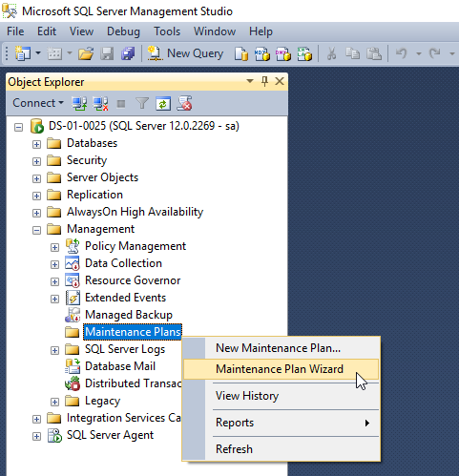The image size is (459, 476).
Task: Click the Stop square icon
Action: click(121, 104)
